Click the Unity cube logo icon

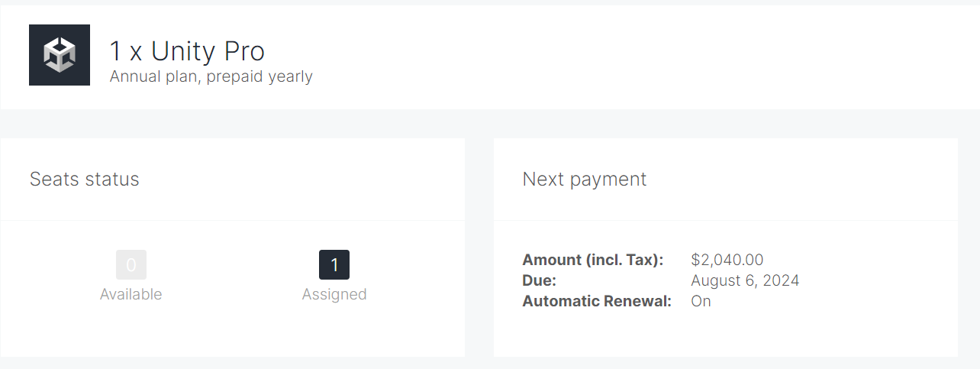60,55
